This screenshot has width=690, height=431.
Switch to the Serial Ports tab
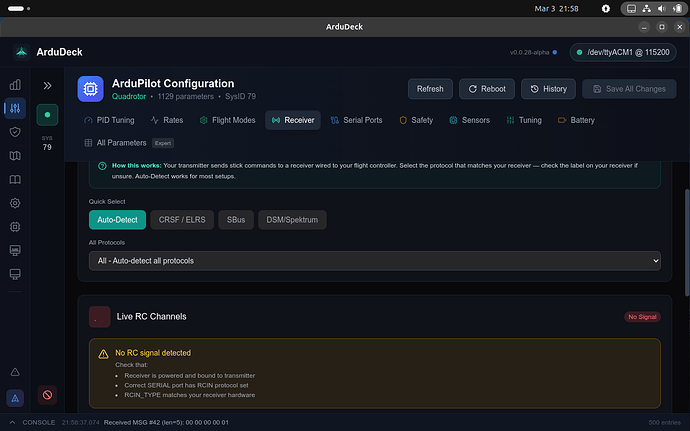(x=355, y=120)
